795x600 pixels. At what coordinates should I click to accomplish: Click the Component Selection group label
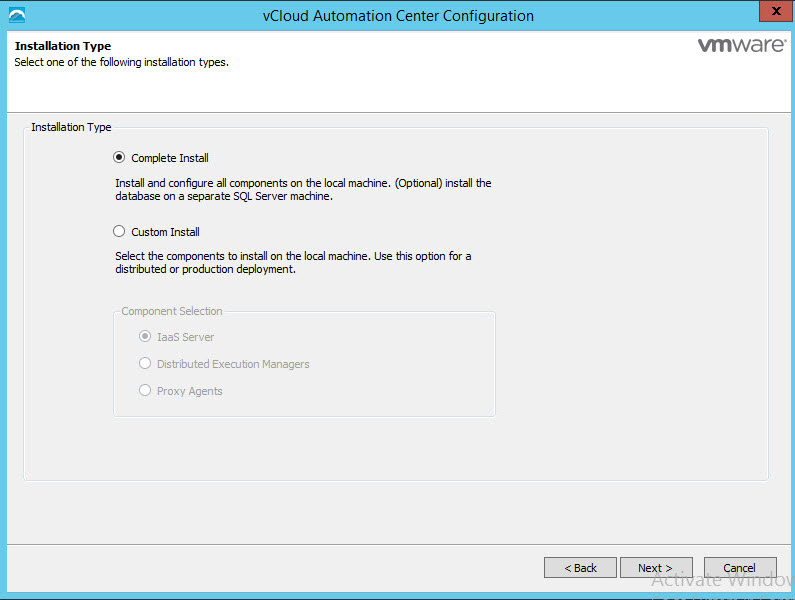tap(172, 312)
